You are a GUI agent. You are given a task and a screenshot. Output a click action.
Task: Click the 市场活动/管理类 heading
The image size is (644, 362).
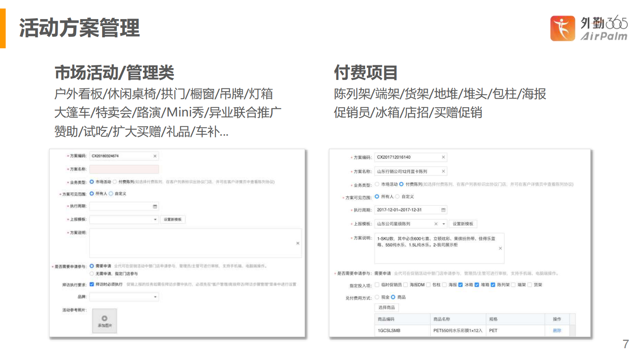coord(114,73)
